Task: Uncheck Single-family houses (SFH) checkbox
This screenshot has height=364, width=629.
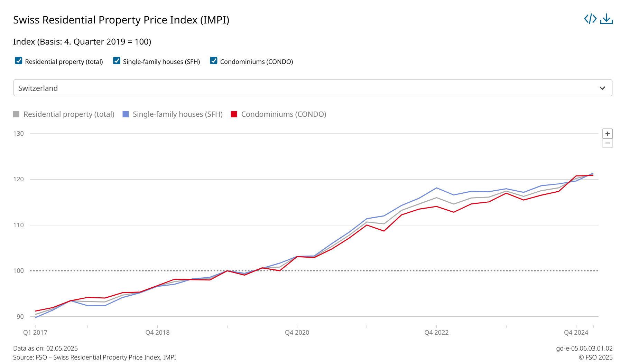Action: [x=117, y=61]
